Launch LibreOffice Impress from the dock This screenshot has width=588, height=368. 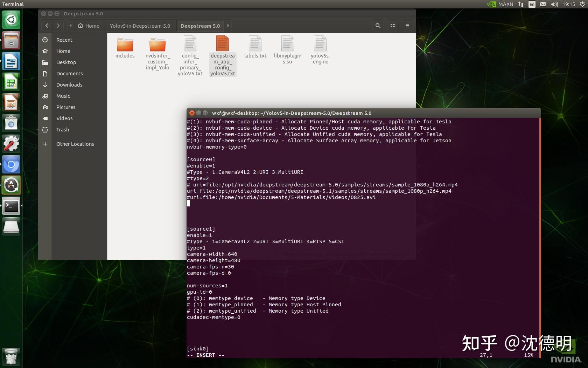pos(11,102)
